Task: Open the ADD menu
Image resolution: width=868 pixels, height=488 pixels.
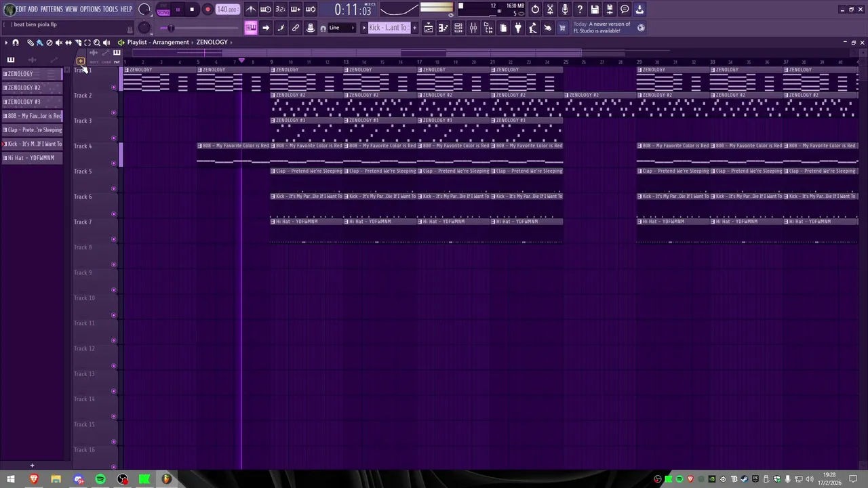Action: pyautogui.click(x=33, y=9)
